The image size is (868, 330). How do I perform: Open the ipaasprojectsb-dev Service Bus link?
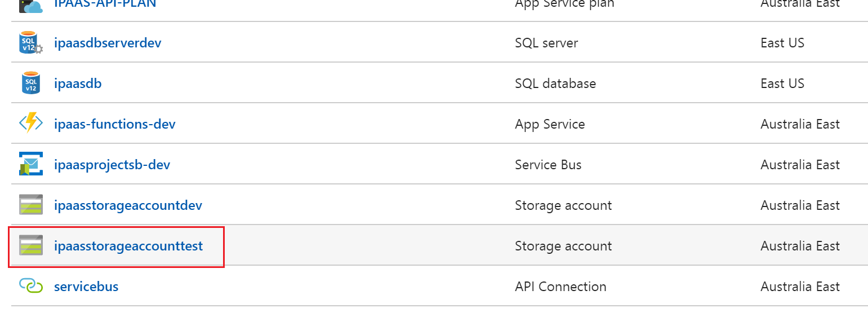pyautogui.click(x=112, y=165)
